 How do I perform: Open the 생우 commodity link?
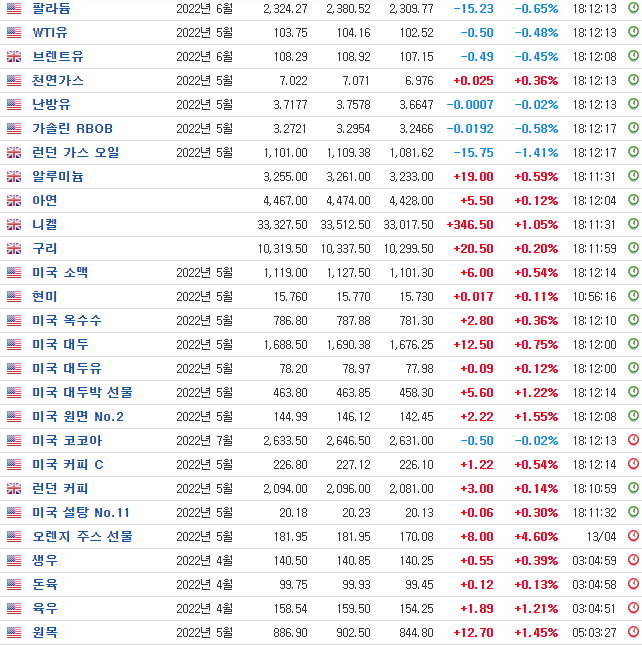pyautogui.click(x=44, y=560)
